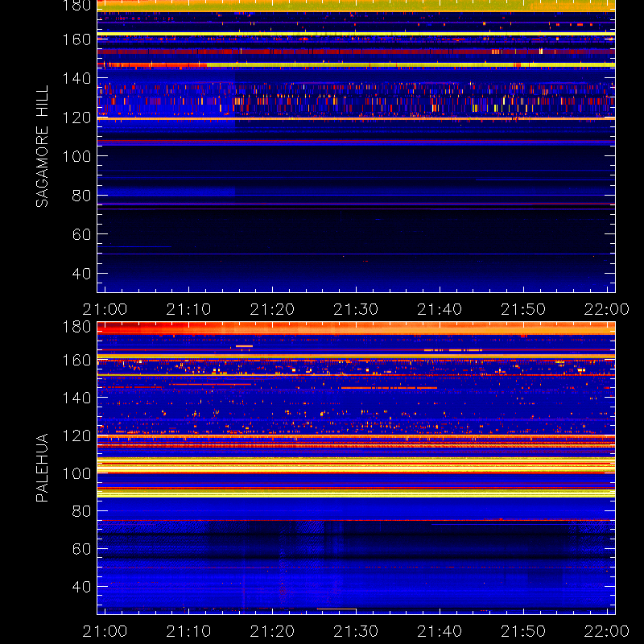Click 21:30 time label under Palehua plot
This screenshot has height=644, width=644.
(356, 631)
